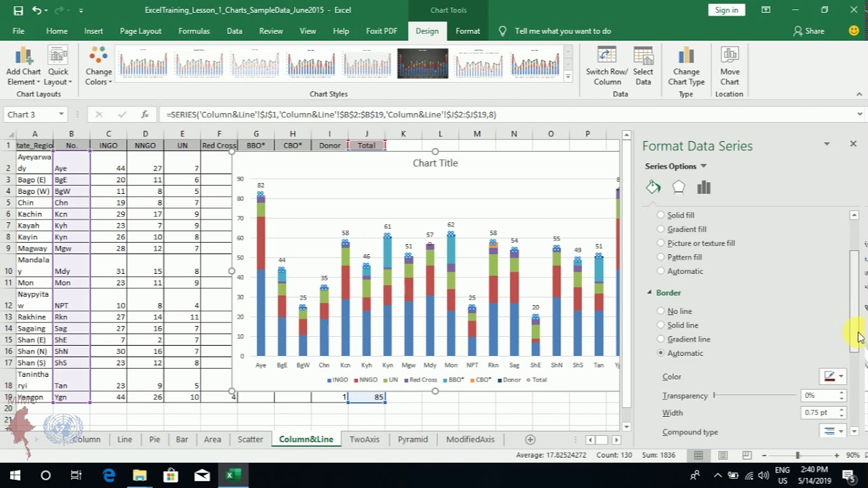The height and width of the screenshot is (488, 868).
Task: Open the Format tab under Chart Tools
Action: coord(468,31)
